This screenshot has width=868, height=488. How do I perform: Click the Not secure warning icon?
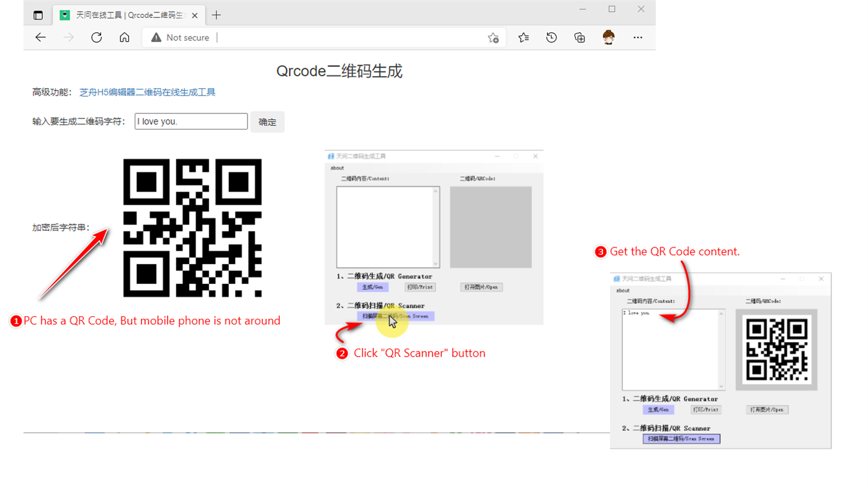click(x=155, y=37)
